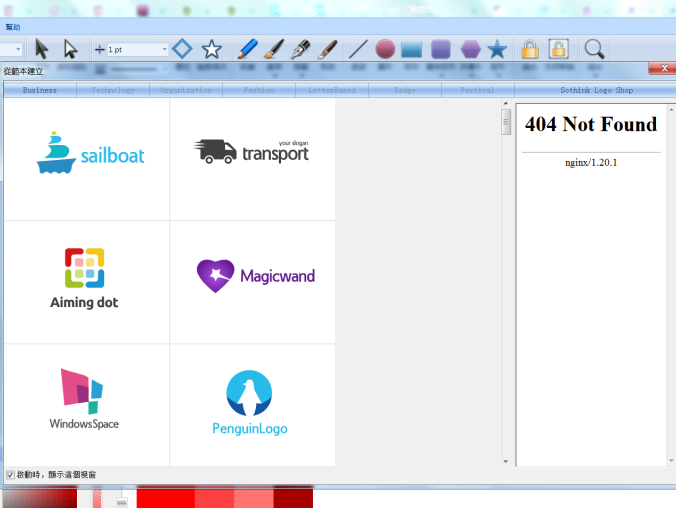Toggle the show-at-startup checkbox
The width and height of the screenshot is (676, 508).
pyautogui.click(x=10, y=474)
